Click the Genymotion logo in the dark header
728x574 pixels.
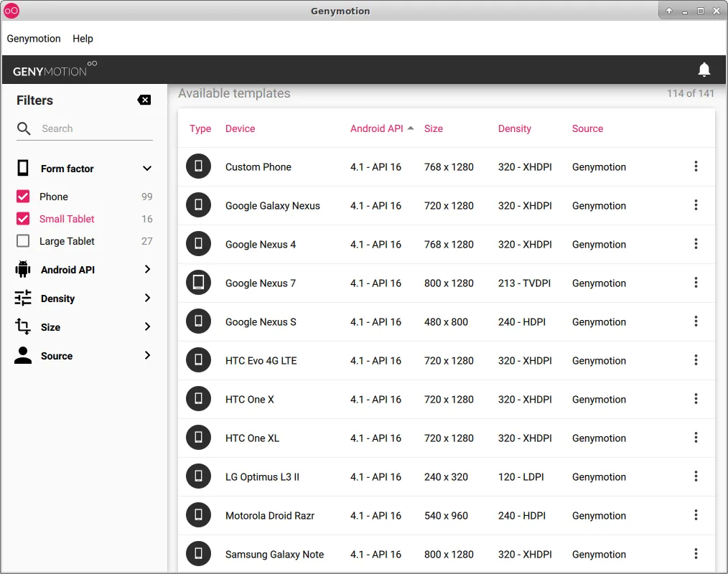click(55, 69)
